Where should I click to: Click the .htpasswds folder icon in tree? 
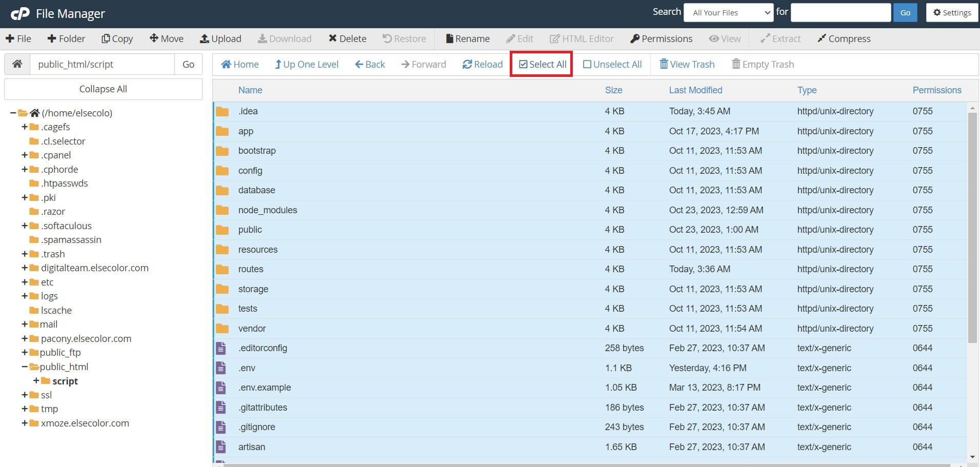coord(34,184)
